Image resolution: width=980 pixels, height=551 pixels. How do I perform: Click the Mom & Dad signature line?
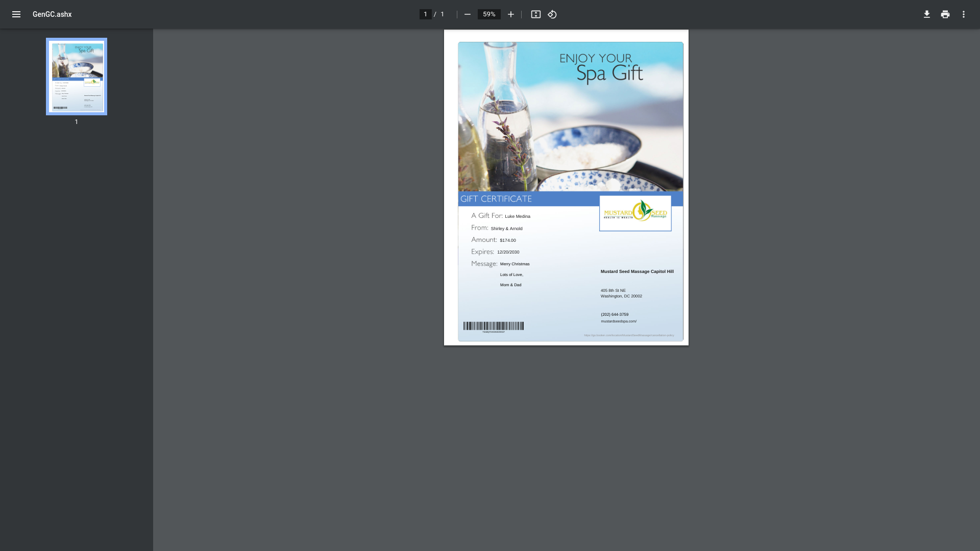tap(510, 285)
